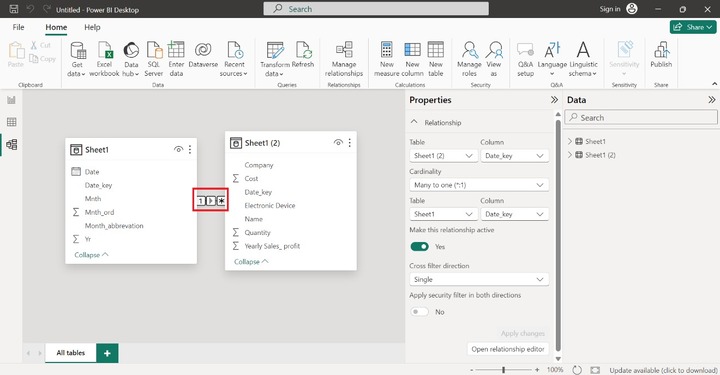
Task: Switch to Report view in left sidebar
Action: [11, 100]
